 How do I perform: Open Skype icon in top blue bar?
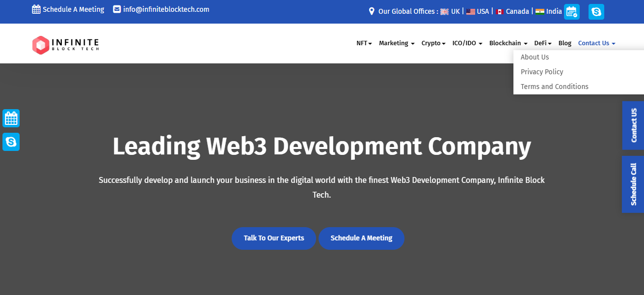[596, 12]
